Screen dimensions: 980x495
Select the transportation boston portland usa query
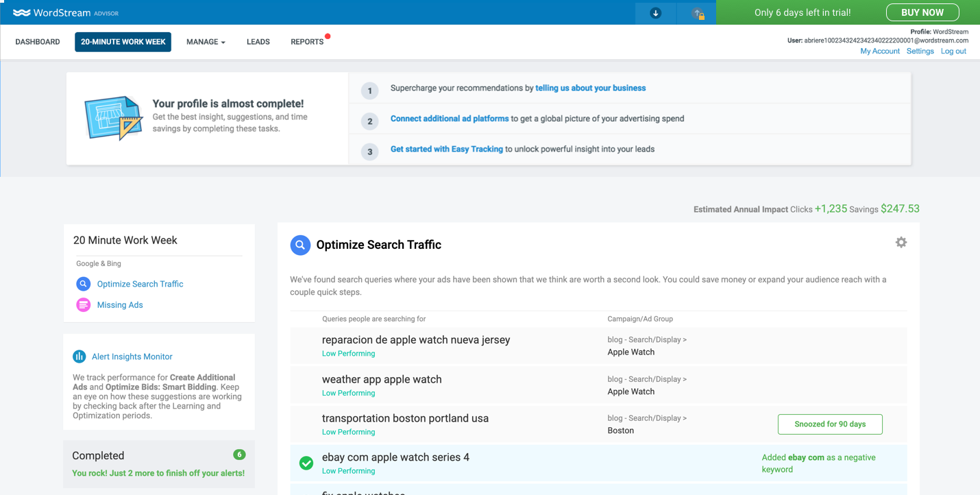pos(405,418)
